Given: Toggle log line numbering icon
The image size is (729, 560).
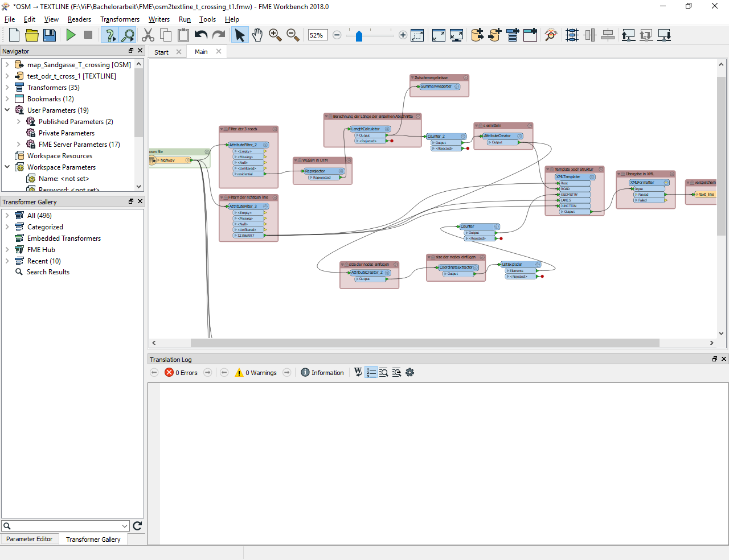Looking at the screenshot, I should [x=371, y=373].
